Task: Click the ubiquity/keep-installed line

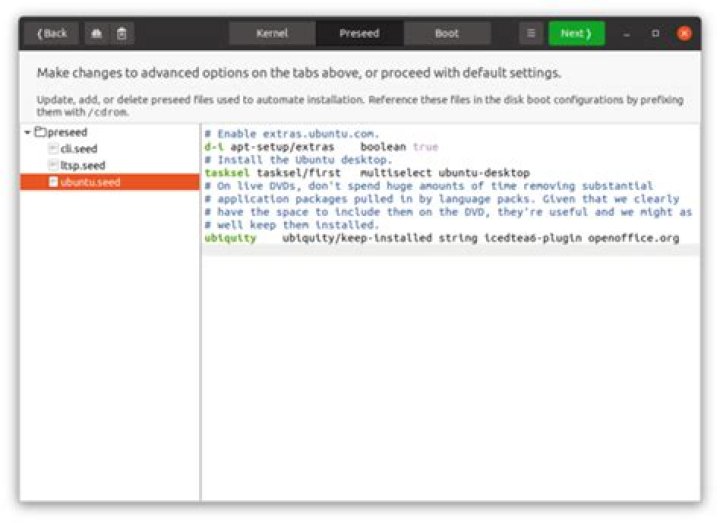Action: pos(442,238)
